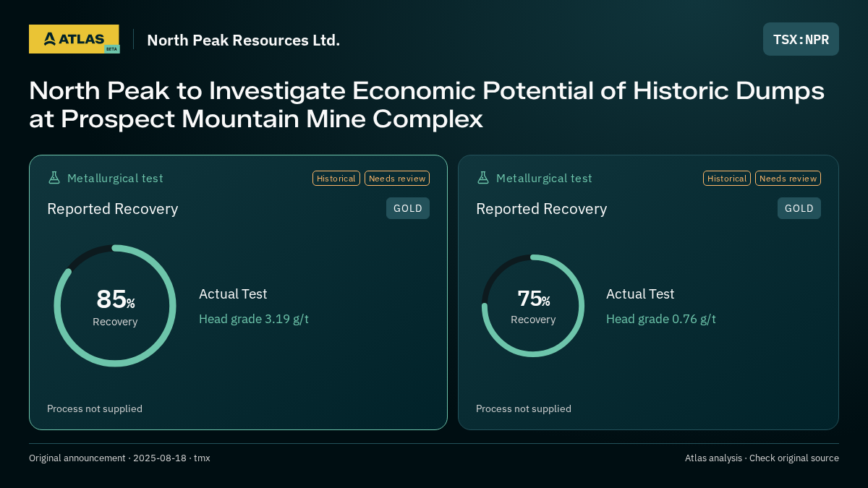The height and width of the screenshot is (488, 868).
Task: Click the 75% recovery progress ring
Action: 533,306
